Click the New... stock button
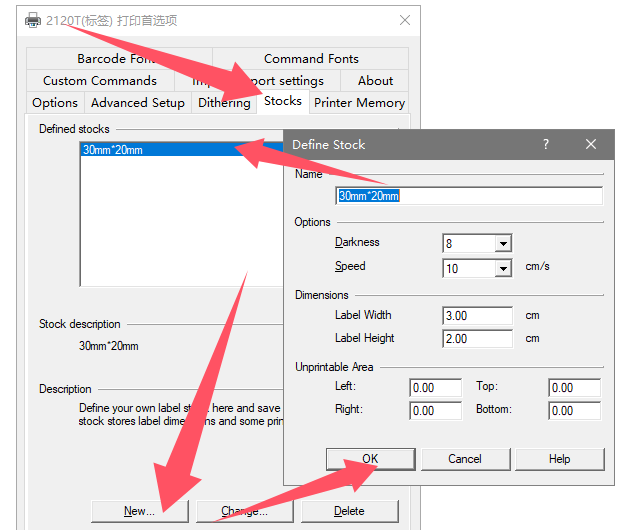This screenshot has width=617, height=530. [x=139, y=511]
